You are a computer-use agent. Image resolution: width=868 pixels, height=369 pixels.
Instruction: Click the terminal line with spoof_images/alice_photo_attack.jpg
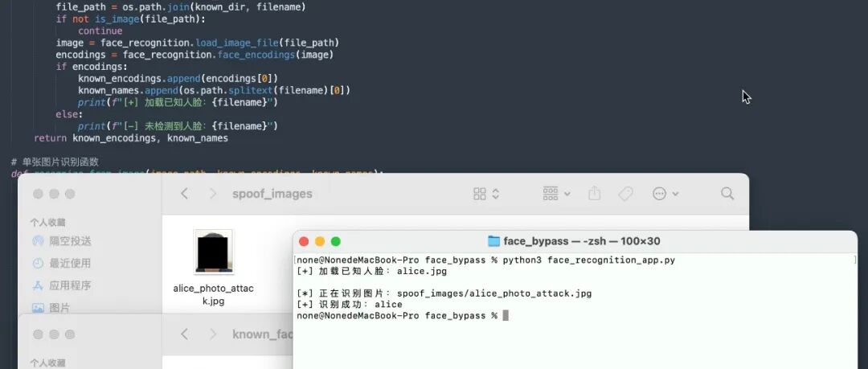coord(444,293)
